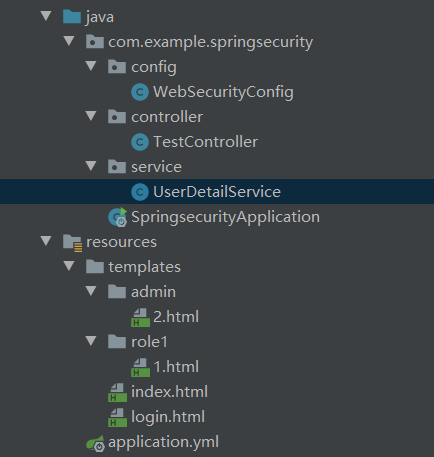Click the SpringsecurityApplication Spring Boot run icon
Image resolution: width=434 pixels, height=457 pixels.
point(118,217)
